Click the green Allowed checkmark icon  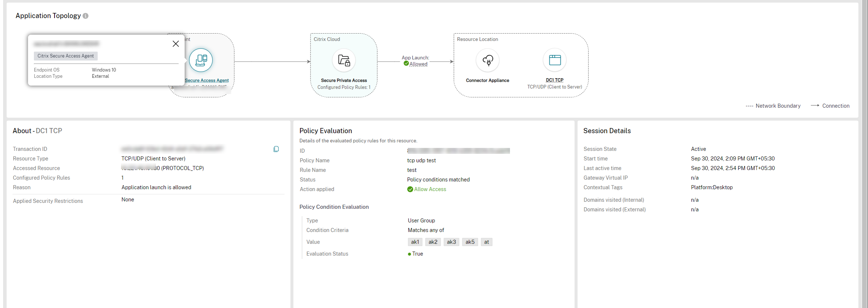(406, 63)
